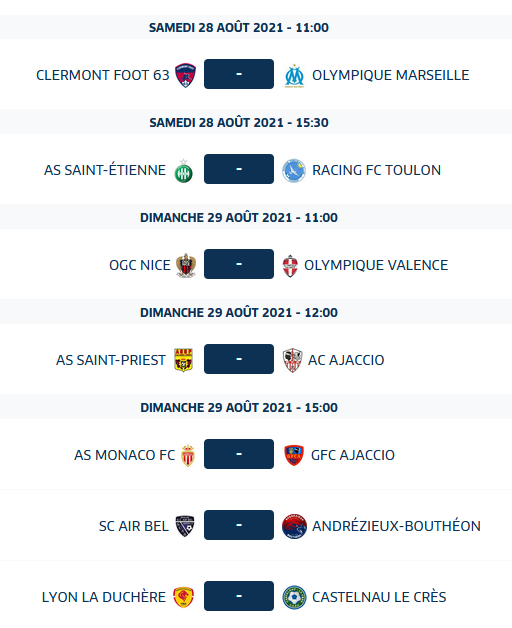The height and width of the screenshot is (628, 512).
Task: Click the Clermont Foot 63 club crest
Action: [x=185, y=75]
